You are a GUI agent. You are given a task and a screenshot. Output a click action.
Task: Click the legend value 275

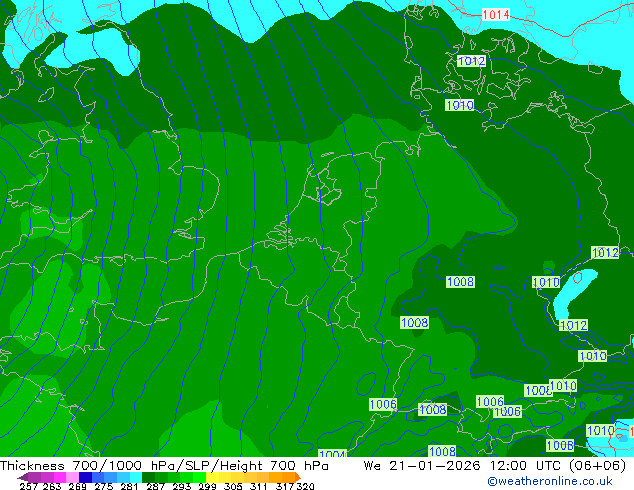coord(104,486)
